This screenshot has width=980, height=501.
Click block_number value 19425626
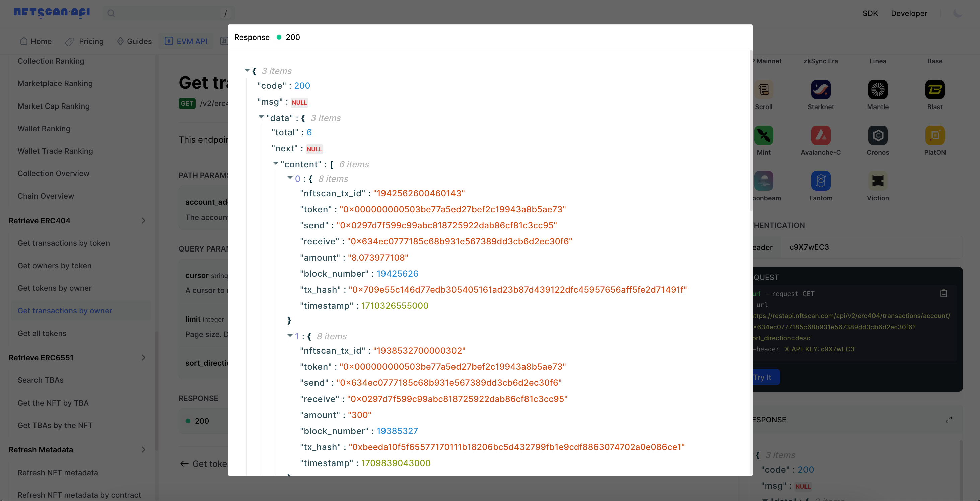click(397, 274)
